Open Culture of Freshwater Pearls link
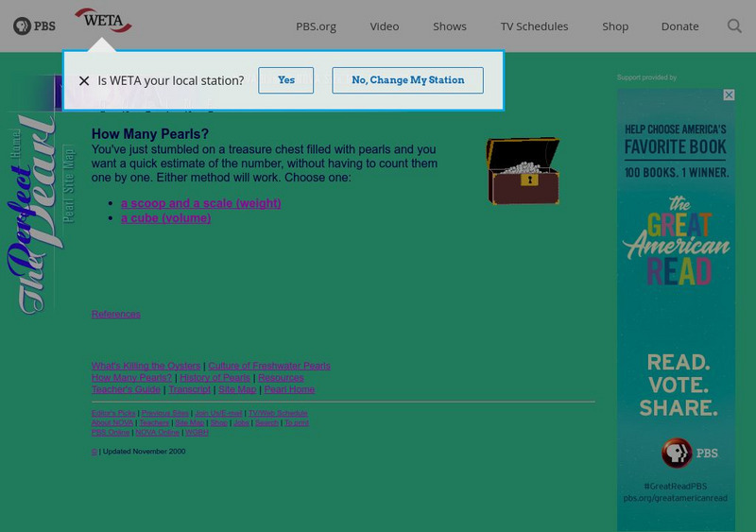Screen dimensions: 756x532 click(269, 366)
